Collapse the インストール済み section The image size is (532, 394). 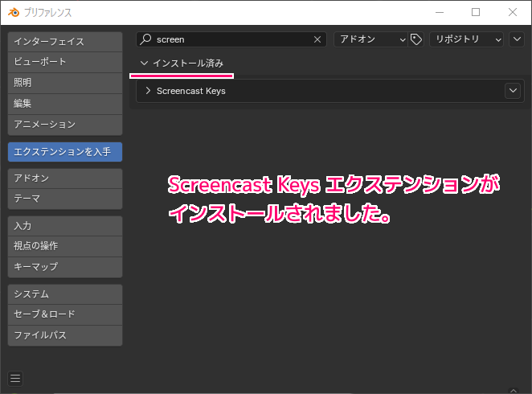point(144,64)
